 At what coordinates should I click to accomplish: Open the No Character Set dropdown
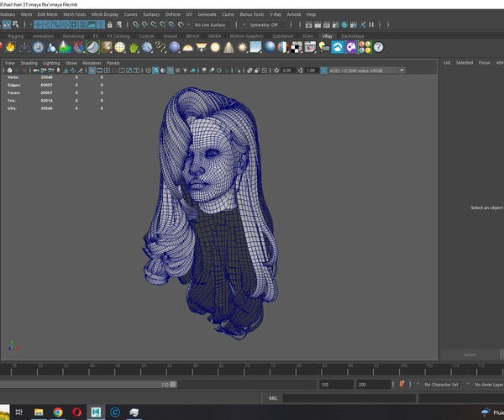tap(442, 385)
